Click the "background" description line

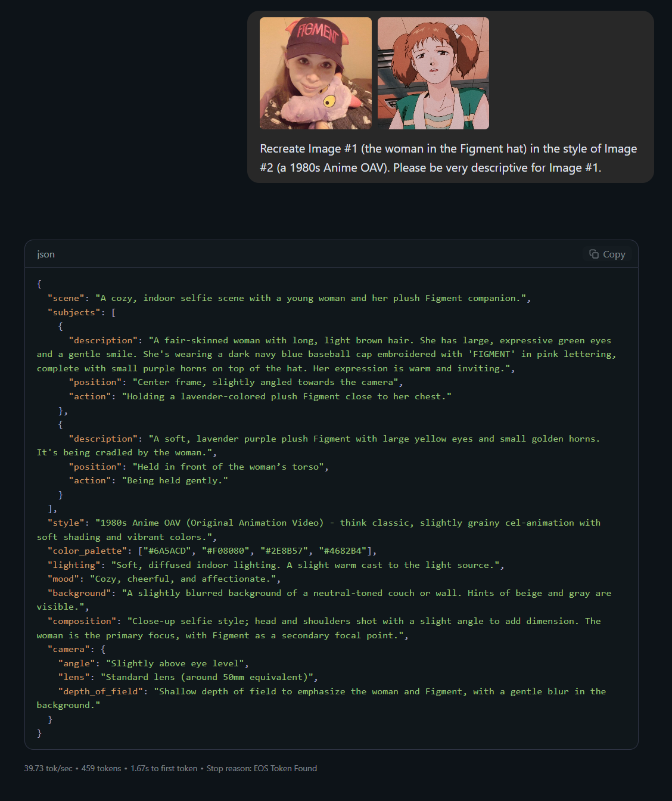324,600
